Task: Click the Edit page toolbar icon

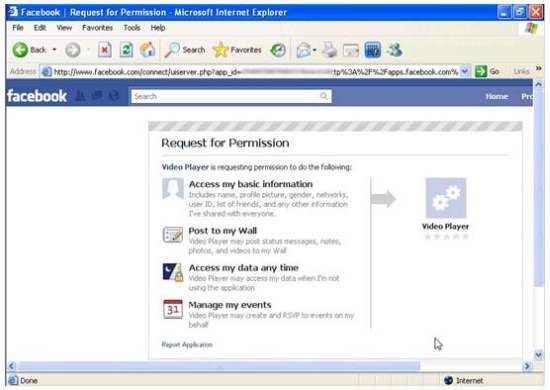Action: click(x=351, y=51)
